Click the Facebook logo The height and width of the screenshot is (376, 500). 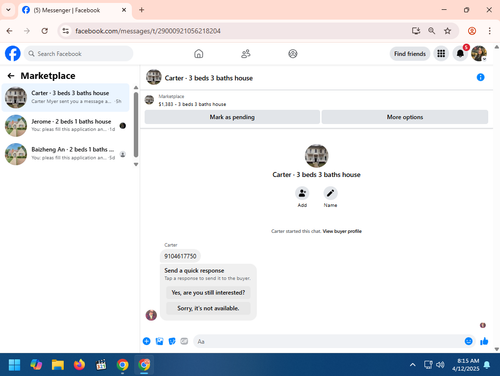click(x=13, y=53)
